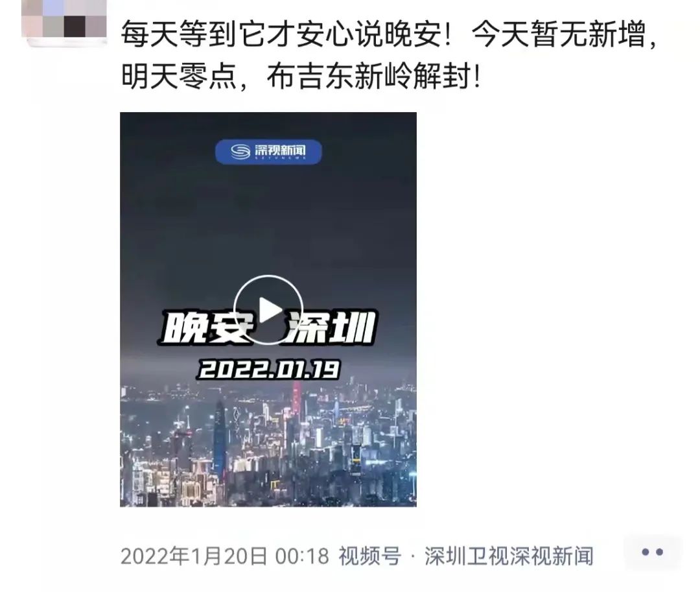Screen dimensions: 700x592
Task: Open the 深圳卫视深视新闻 channel link
Action: (x=509, y=556)
